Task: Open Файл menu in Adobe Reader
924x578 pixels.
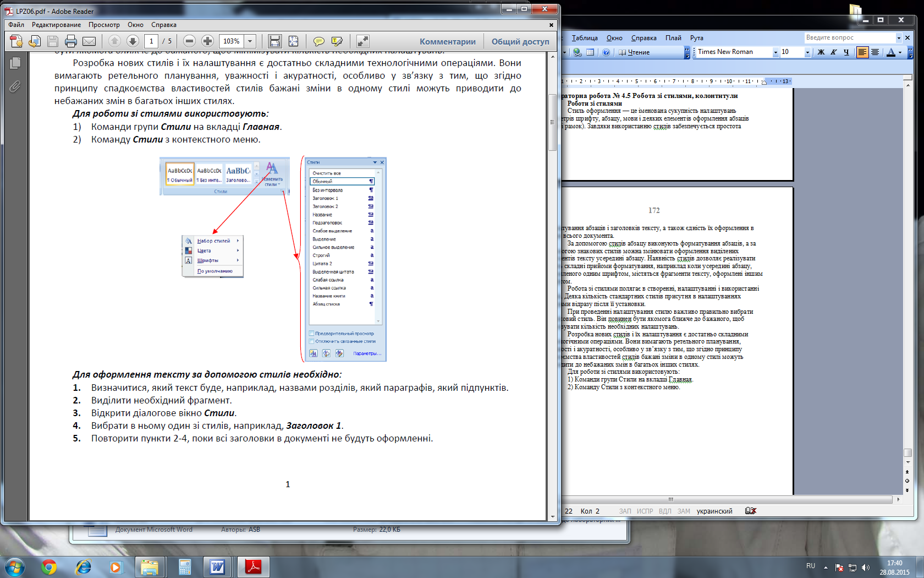Action: [16, 25]
